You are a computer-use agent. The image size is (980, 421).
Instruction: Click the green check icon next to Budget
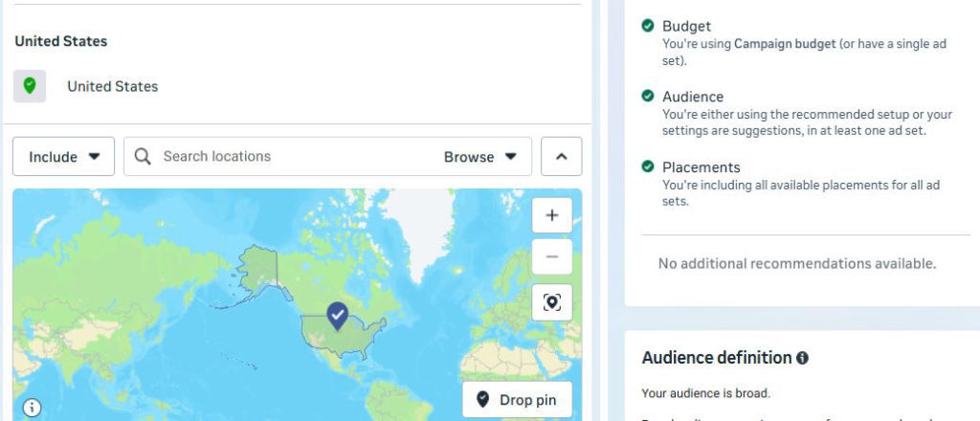click(x=648, y=27)
